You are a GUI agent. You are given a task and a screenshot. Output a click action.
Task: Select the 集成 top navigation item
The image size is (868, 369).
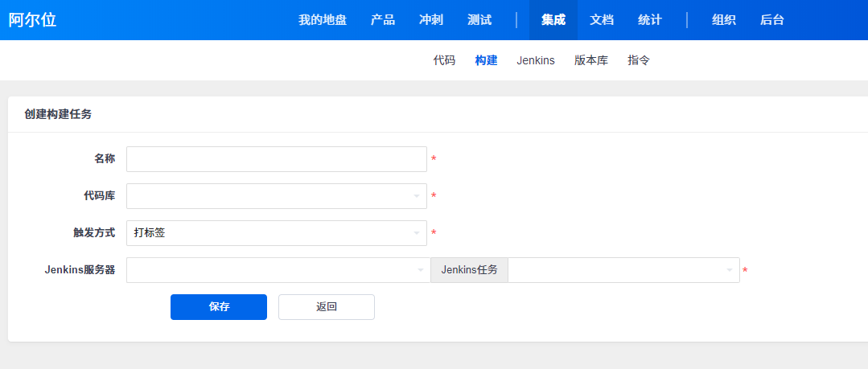point(553,20)
